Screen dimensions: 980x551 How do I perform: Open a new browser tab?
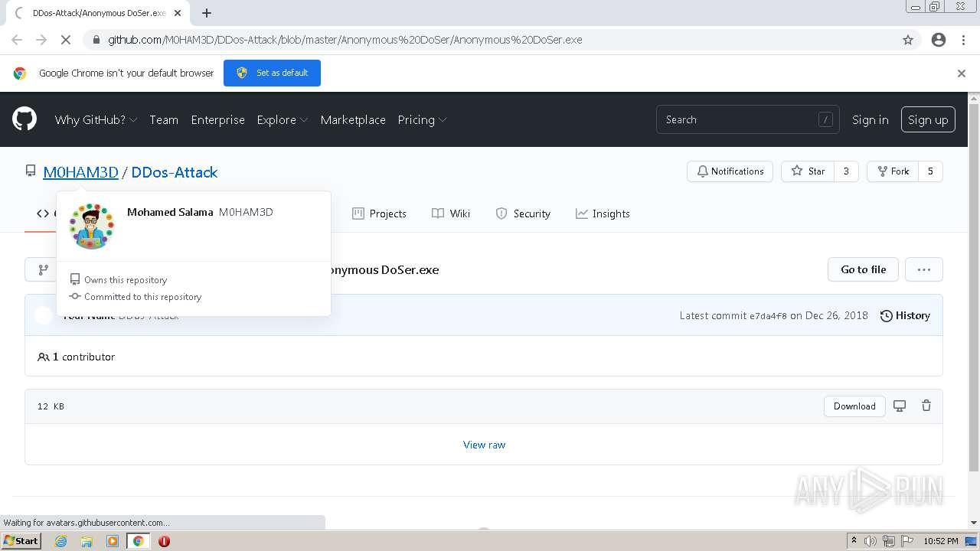207,13
